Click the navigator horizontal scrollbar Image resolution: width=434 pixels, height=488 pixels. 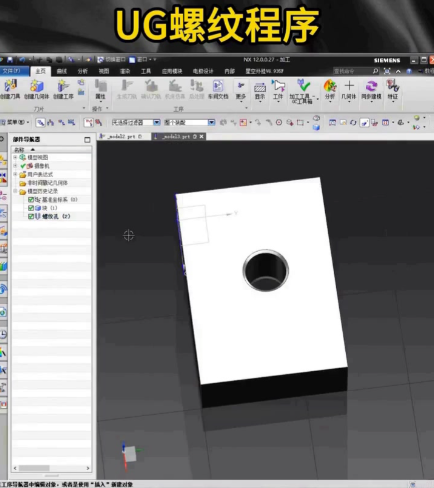[x=51, y=468]
